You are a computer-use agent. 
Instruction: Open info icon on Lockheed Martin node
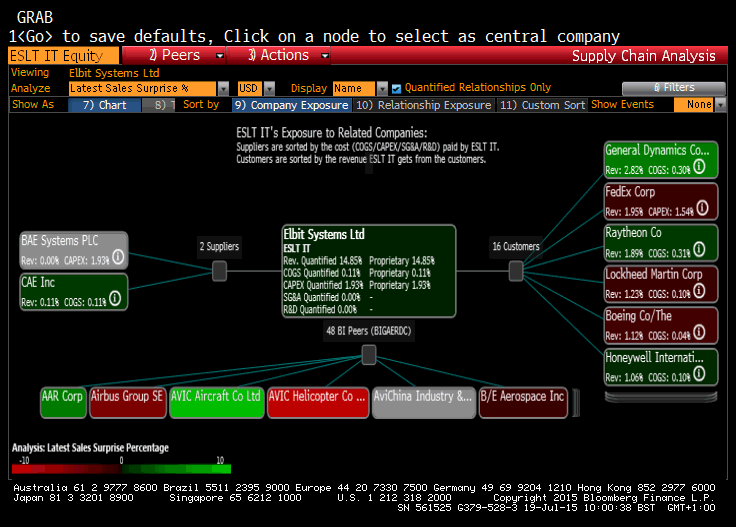[x=699, y=290]
